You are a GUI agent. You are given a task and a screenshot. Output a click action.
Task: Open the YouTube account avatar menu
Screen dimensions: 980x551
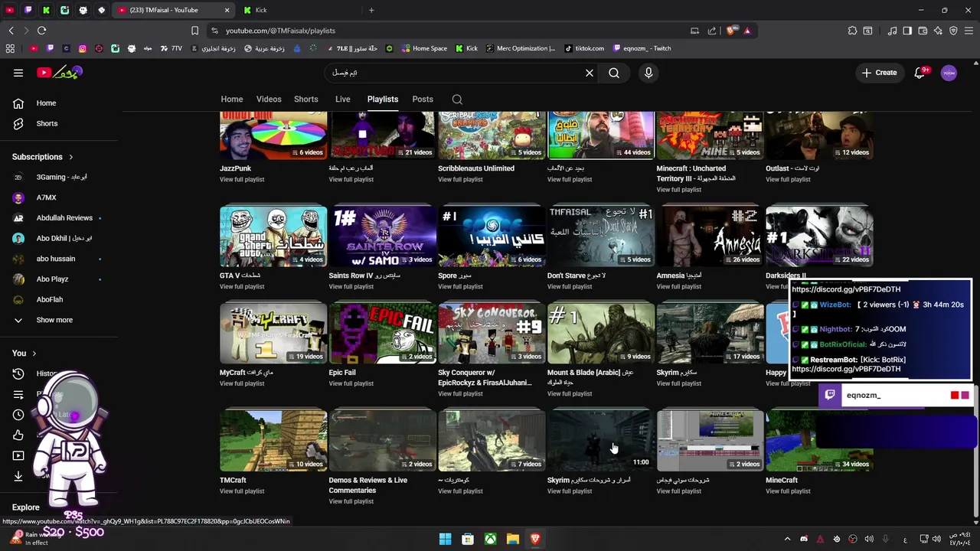[949, 73]
